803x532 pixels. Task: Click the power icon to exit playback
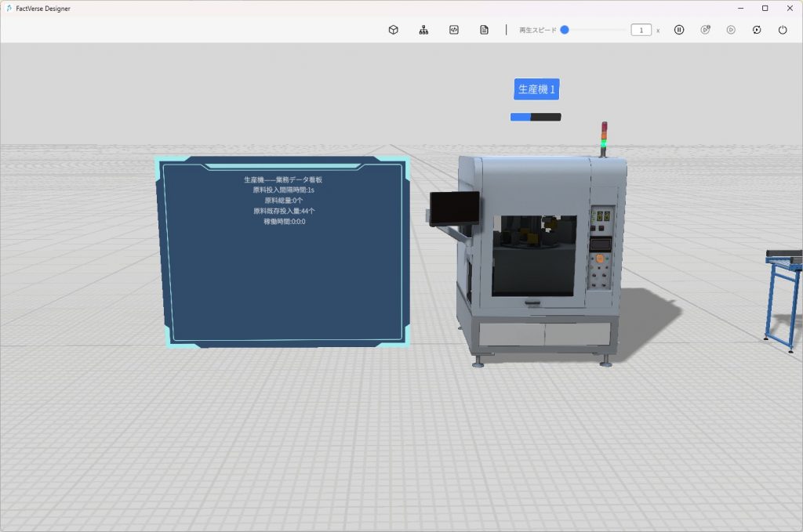pyautogui.click(x=783, y=30)
